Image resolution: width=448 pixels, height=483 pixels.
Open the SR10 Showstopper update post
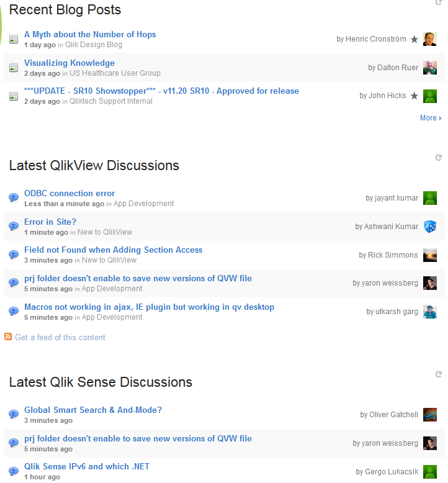[161, 91]
